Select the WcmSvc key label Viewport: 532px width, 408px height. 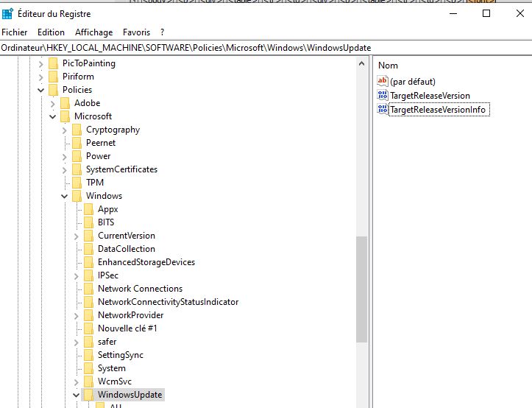115,381
